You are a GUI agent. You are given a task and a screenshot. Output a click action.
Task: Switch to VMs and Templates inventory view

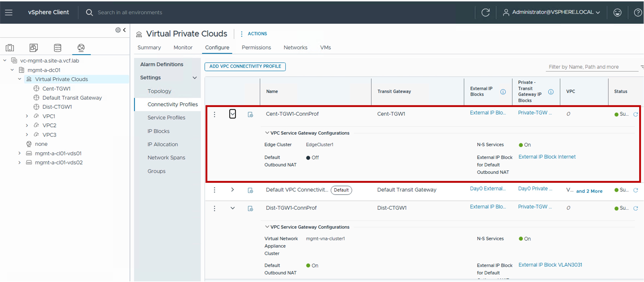coord(33,48)
